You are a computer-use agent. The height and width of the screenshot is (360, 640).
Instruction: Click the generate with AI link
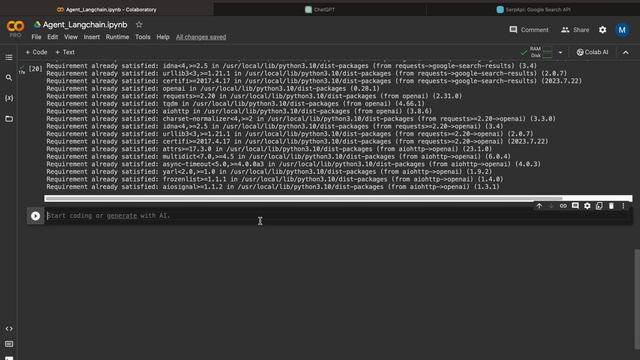[122, 216]
